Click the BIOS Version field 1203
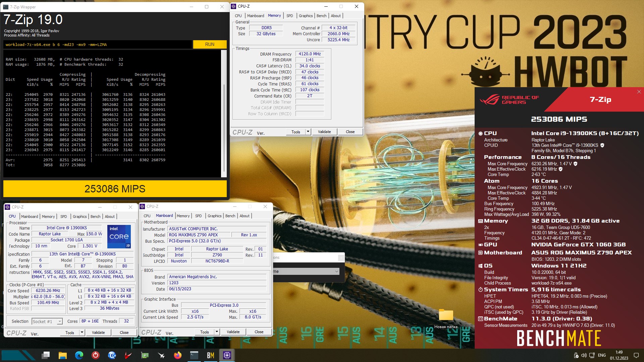This screenshot has width=644, height=362. coord(217,283)
